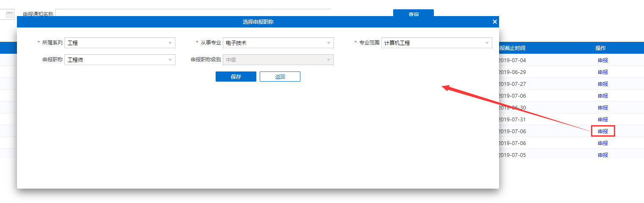This screenshot has width=644, height=203.
Task: Click 申报 for the 2019-06-30 row
Action: [x=602, y=107]
